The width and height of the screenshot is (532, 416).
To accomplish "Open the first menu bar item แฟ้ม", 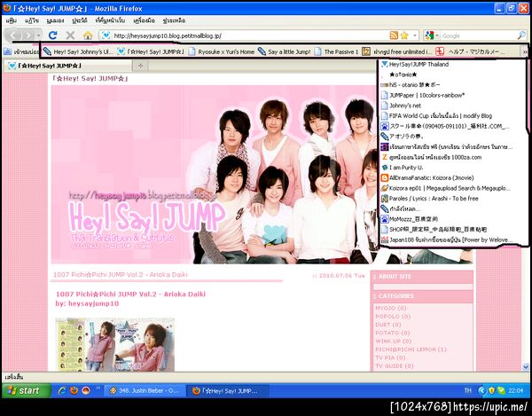I will 11,20.
